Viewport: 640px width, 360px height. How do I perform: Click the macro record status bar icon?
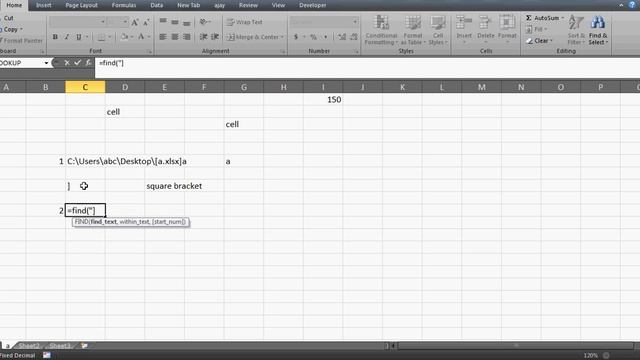[x=47, y=356]
